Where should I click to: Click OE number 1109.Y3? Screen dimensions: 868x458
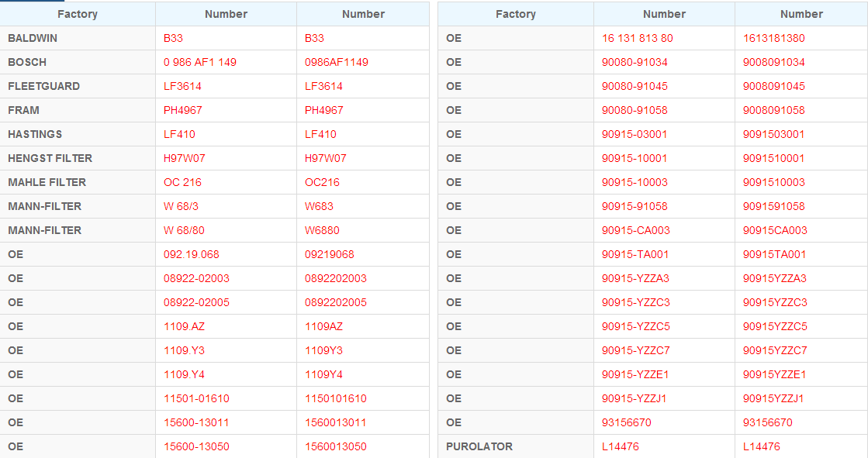point(184,351)
